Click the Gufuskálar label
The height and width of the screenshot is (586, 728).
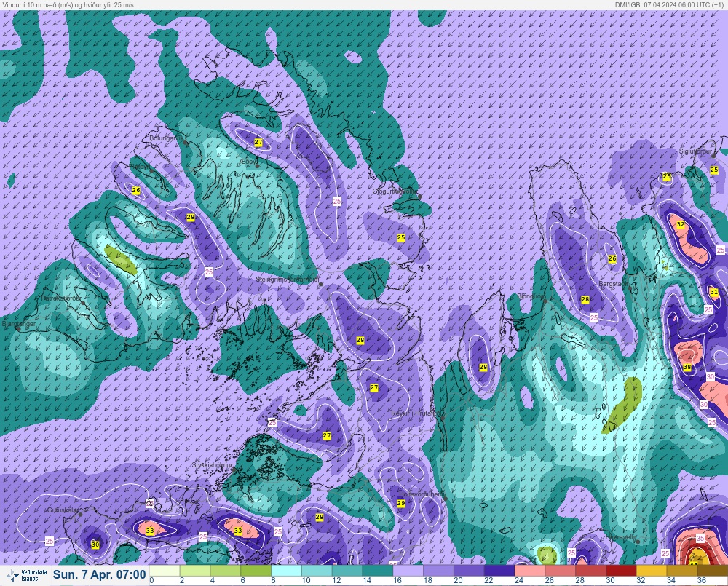coord(62,510)
